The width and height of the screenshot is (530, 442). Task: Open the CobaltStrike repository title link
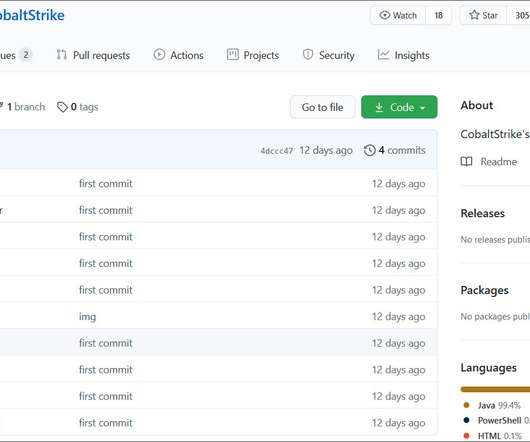pyautogui.click(x=32, y=15)
